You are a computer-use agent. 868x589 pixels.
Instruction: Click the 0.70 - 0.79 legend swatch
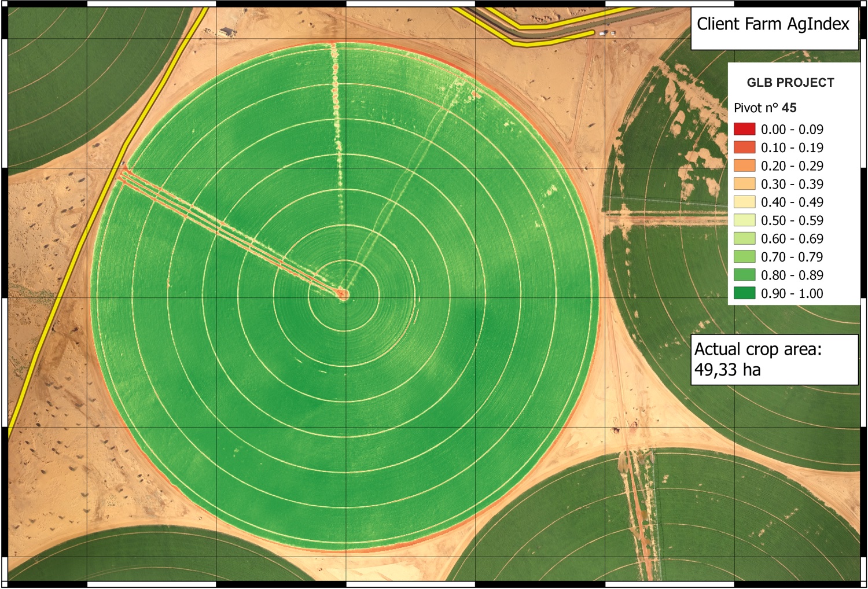(744, 257)
